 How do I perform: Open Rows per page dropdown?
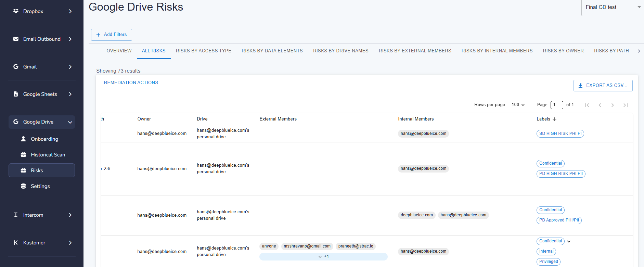518,105
